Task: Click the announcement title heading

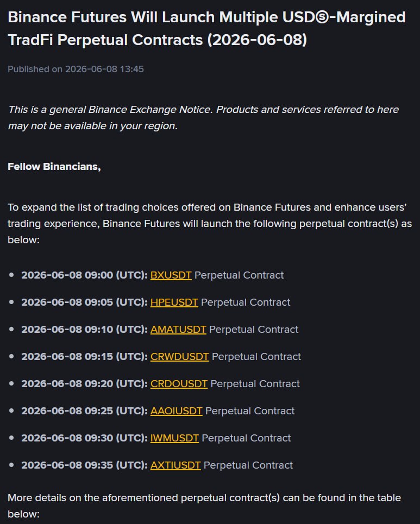Action: (206, 28)
